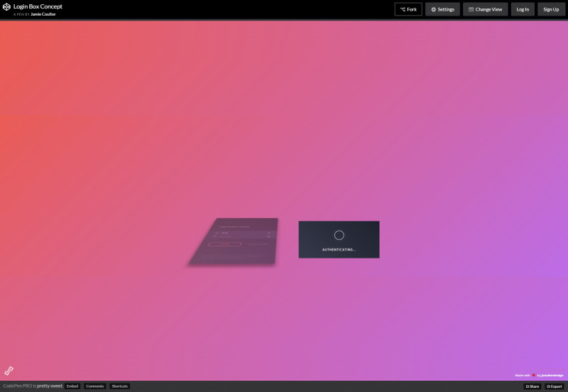
Task: Show keyboard Shortcuts
Action: pyautogui.click(x=119, y=386)
